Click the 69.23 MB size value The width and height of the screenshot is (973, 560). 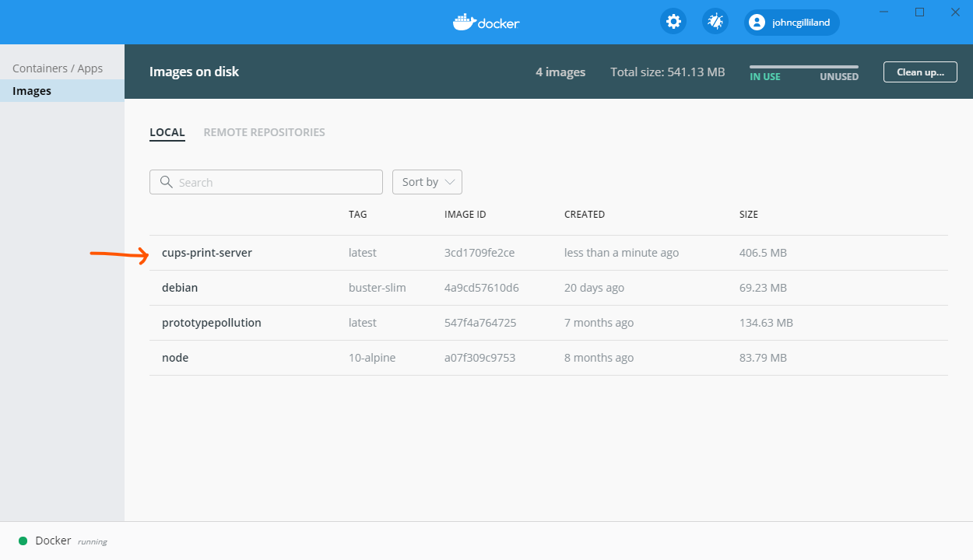point(764,288)
